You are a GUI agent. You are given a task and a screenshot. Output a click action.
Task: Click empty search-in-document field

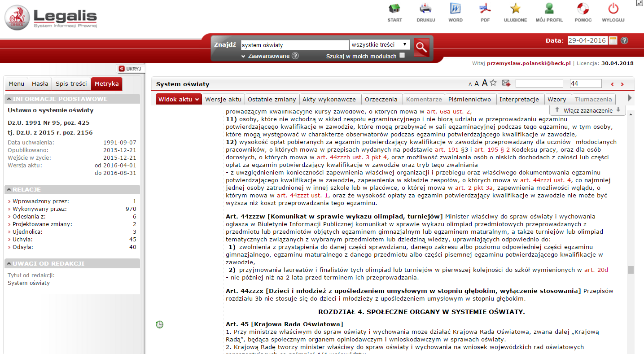(x=539, y=83)
